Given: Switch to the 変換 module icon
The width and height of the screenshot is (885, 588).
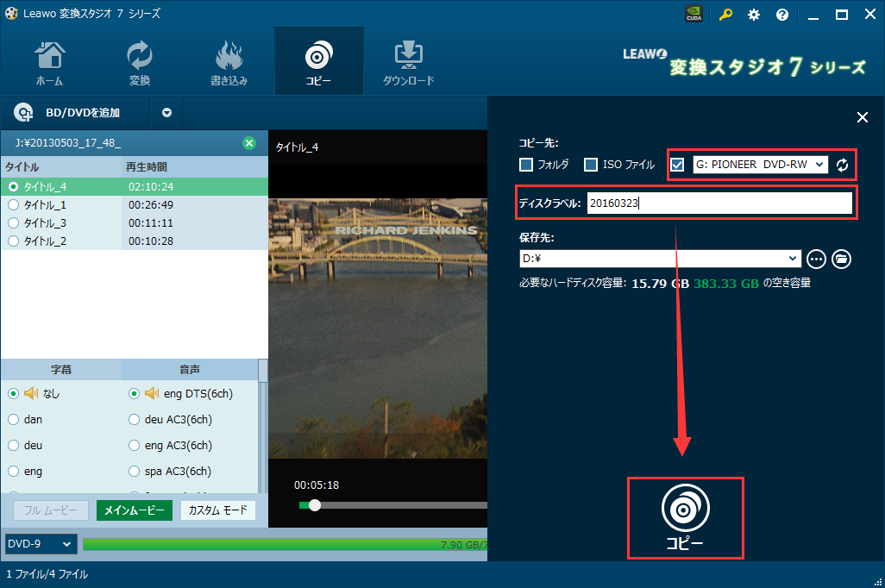Looking at the screenshot, I should (x=139, y=59).
